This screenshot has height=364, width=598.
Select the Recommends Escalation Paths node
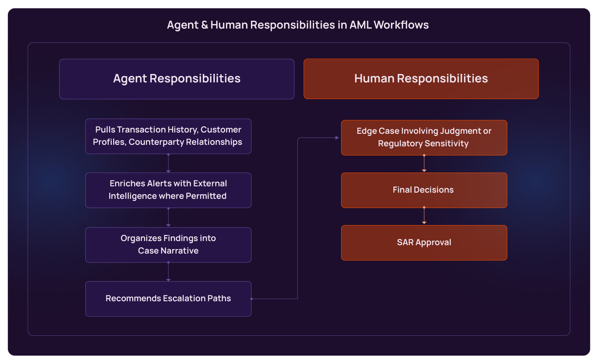point(168,299)
